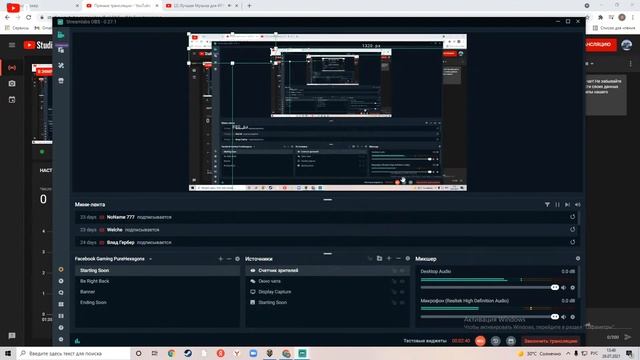Open the Микшер panel settings gear

578,258
